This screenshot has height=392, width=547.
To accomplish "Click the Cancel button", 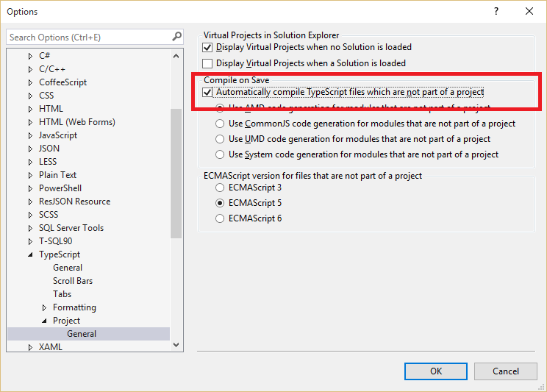I will coord(505,371).
